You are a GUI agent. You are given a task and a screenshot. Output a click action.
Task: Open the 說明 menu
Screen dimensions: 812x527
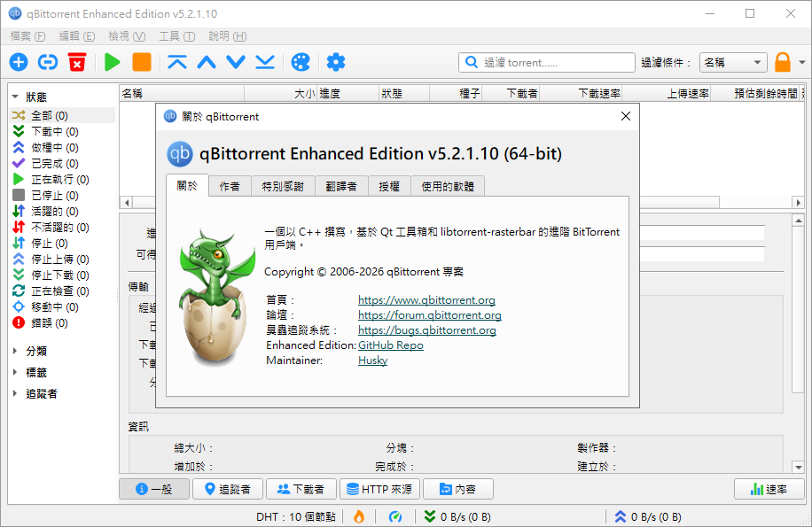[x=227, y=36]
